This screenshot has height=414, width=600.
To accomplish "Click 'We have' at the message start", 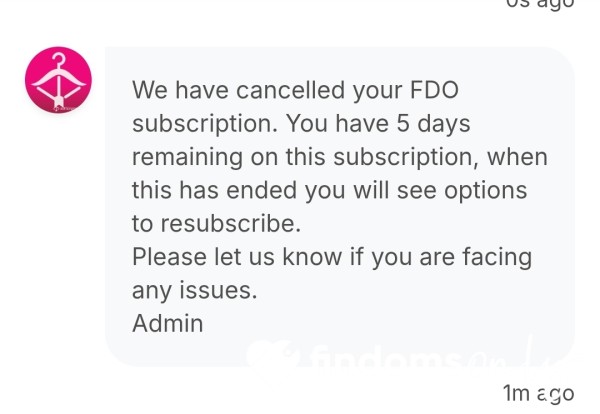I will (180, 90).
